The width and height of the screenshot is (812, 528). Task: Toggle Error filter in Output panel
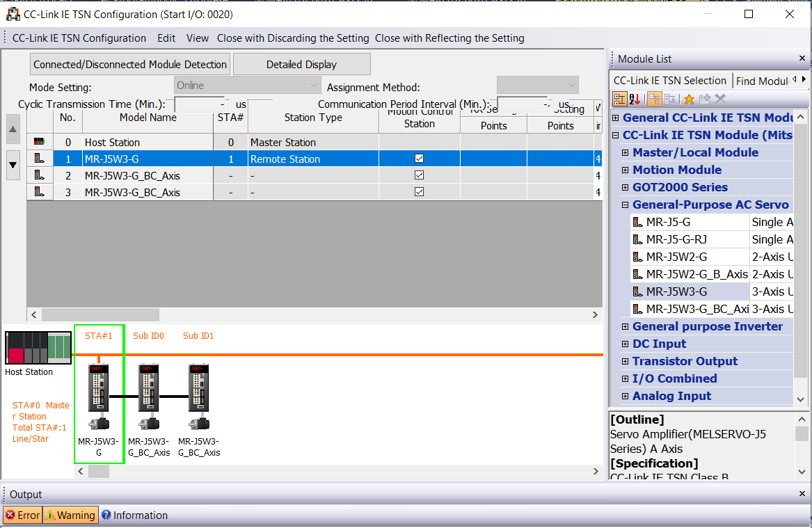coord(23,515)
